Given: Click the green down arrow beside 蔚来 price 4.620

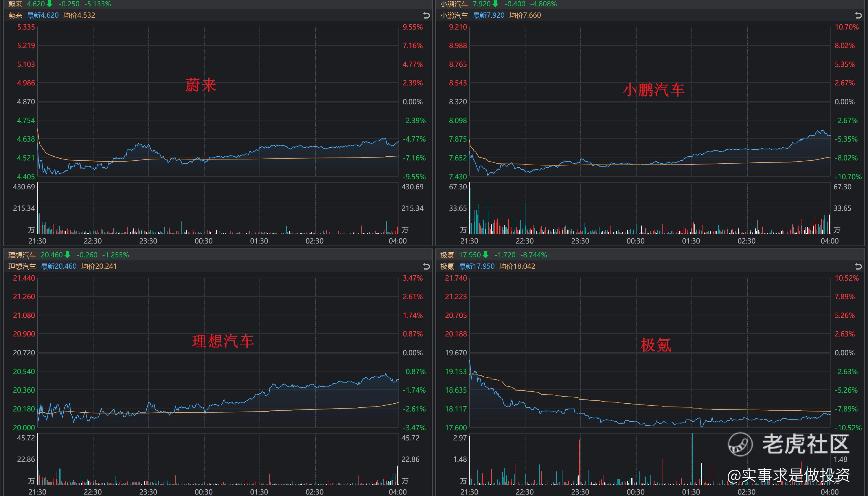Looking at the screenshot, I should point(50,4).
